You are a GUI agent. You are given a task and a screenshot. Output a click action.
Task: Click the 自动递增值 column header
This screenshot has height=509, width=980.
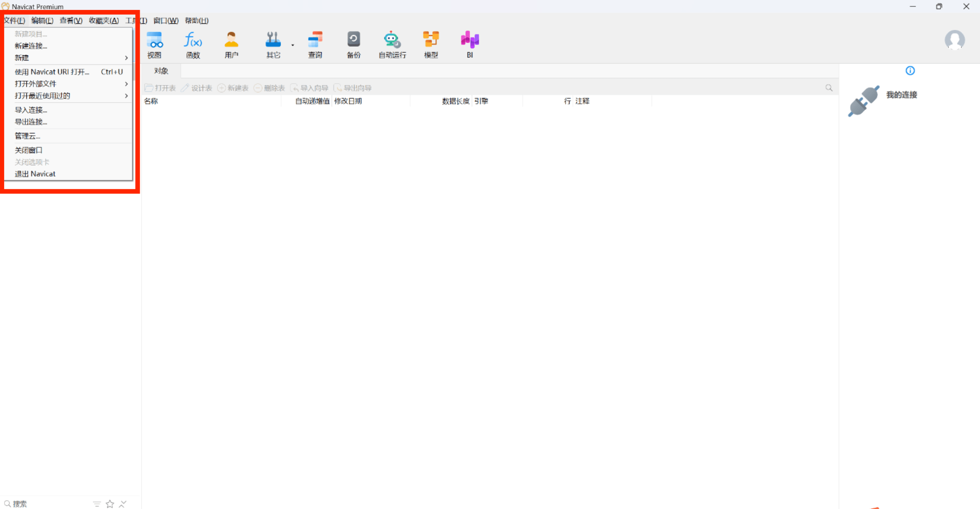(x=306, y=101)
